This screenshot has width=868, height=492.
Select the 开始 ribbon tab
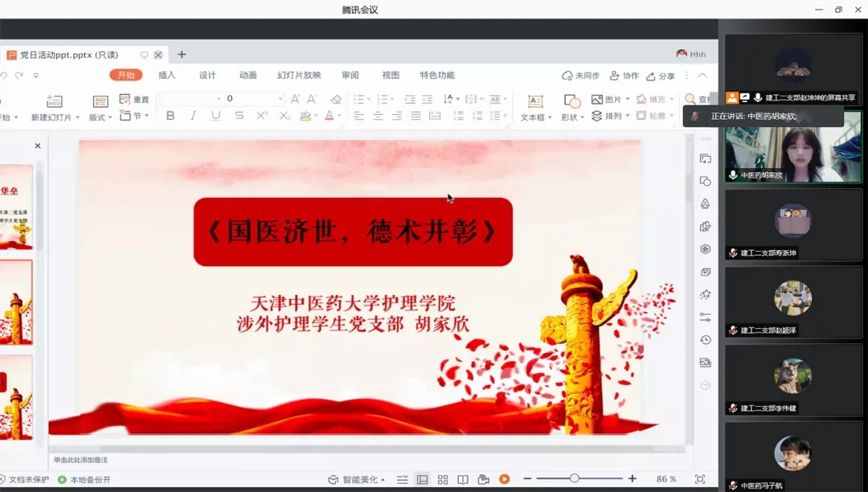[x=125, y=75]
